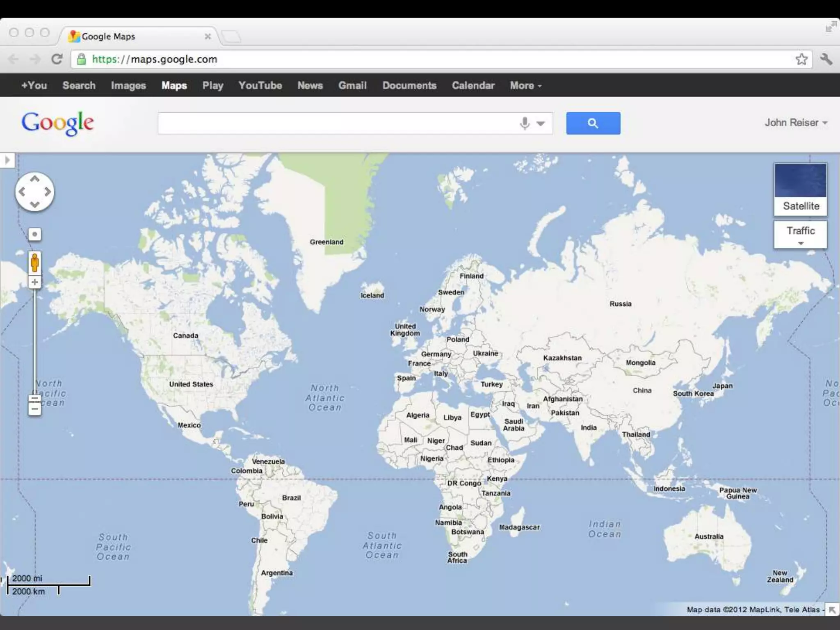Click the Google logo
840x630 pixels.
(x=58, y=123)
